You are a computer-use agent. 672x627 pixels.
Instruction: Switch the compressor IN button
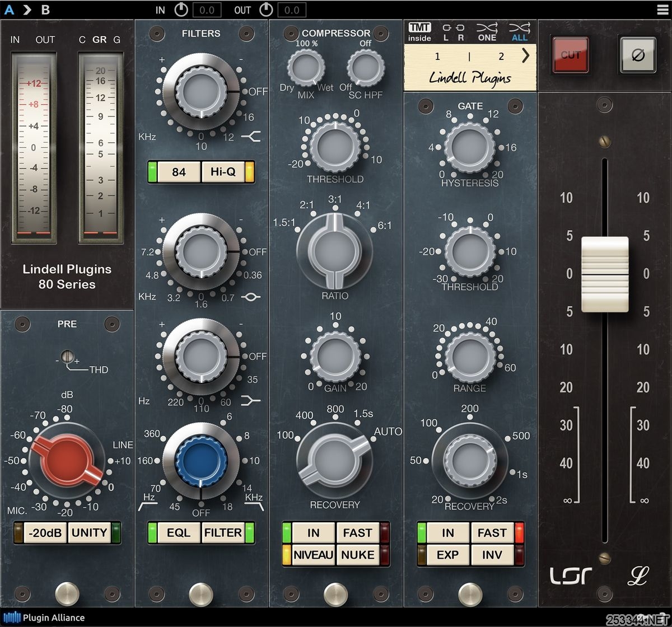[x=314, y=533]
